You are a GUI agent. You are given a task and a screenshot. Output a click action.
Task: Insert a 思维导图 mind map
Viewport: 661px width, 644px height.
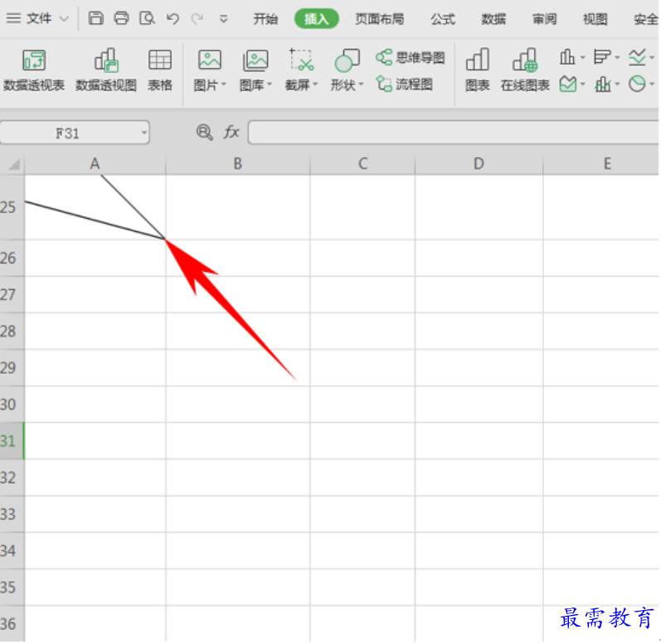(x=411, y=58)
